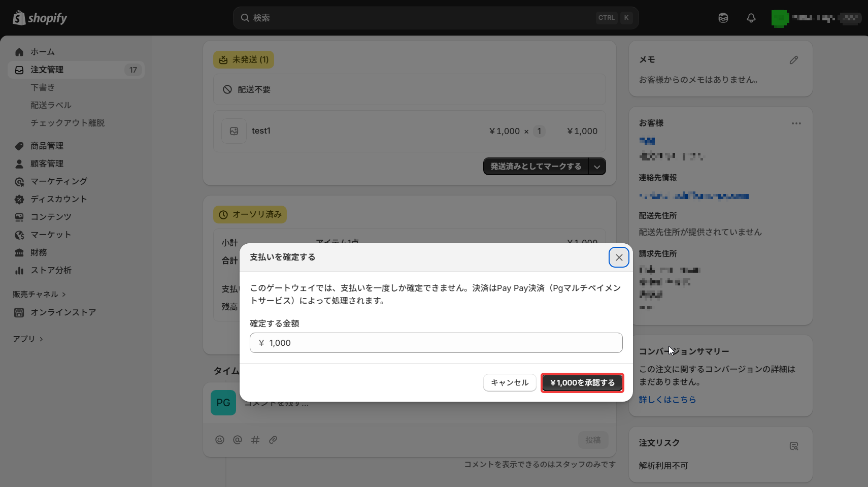Click the discounts badge icon
The height and width of the screenshot is (487, 868).
(19, 199)
